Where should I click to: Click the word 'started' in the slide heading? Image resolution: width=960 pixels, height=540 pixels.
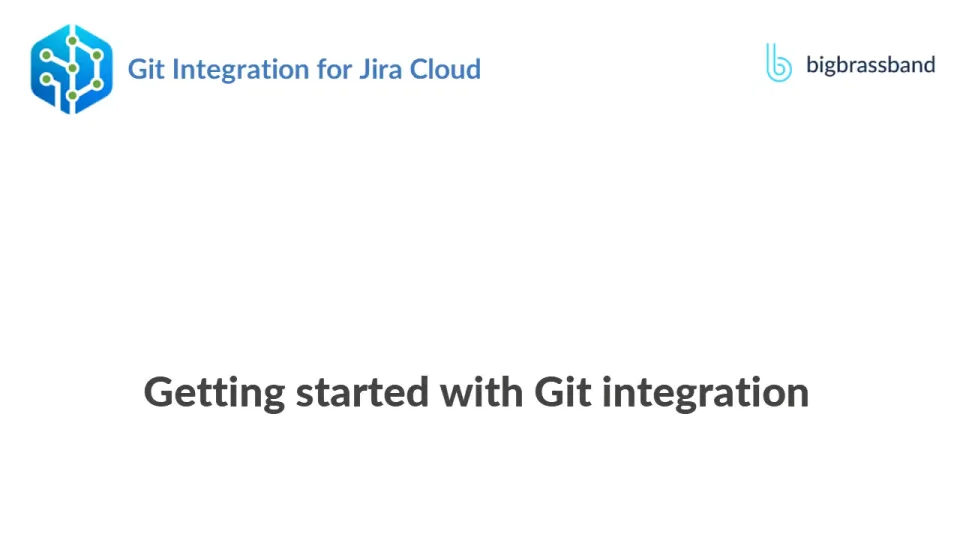(x=363, y=392)
